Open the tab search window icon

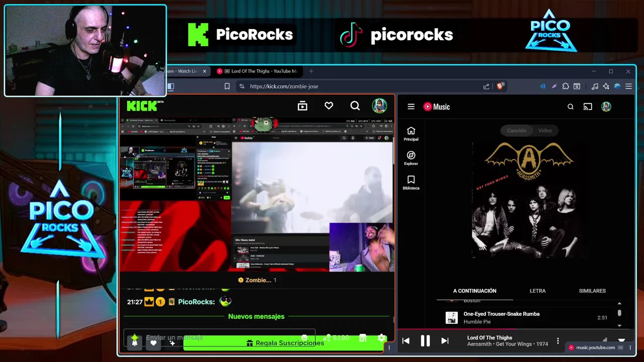pyautogui.click(x=577, y=86)
